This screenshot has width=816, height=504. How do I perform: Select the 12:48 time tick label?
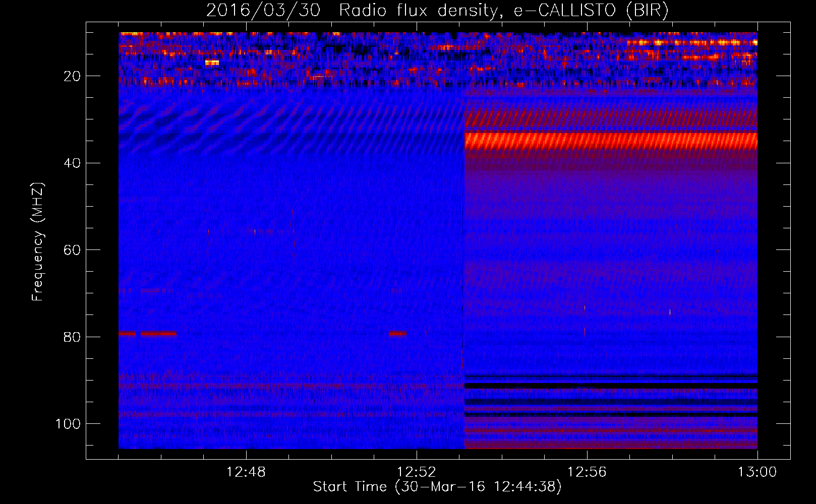coord(246,472)
